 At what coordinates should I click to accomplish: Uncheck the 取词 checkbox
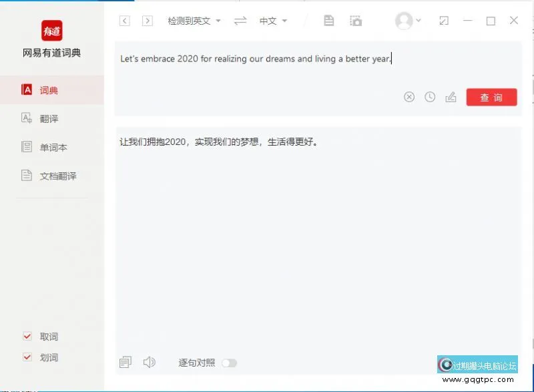coord(27,337)
